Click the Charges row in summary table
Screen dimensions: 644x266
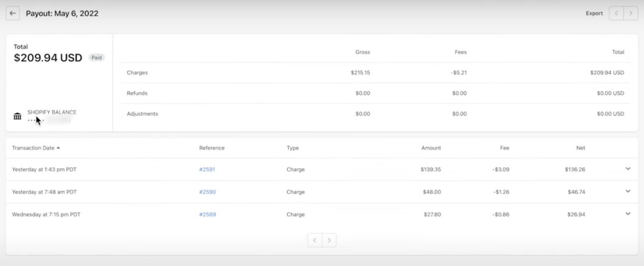click(137, 72)
